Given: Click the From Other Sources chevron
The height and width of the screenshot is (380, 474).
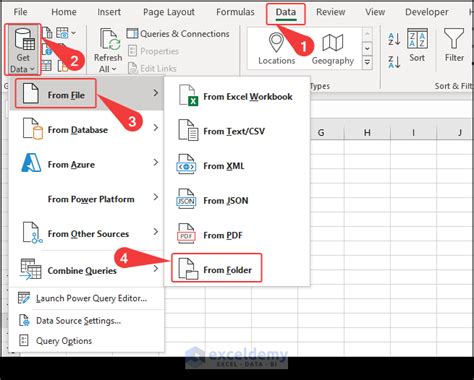Looking at the screenshot, I should coord(156,232).
